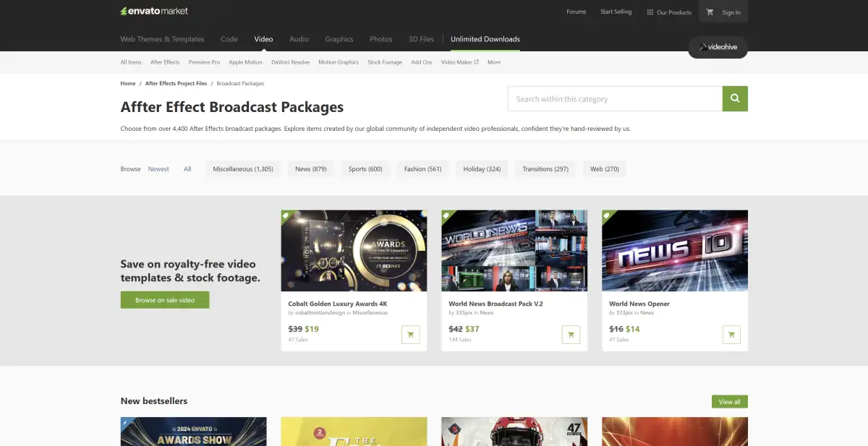The height and width of the screenshot is (446, 868).
Task: Visit 333pix under World News Opener
Action: tap(624, 313)
